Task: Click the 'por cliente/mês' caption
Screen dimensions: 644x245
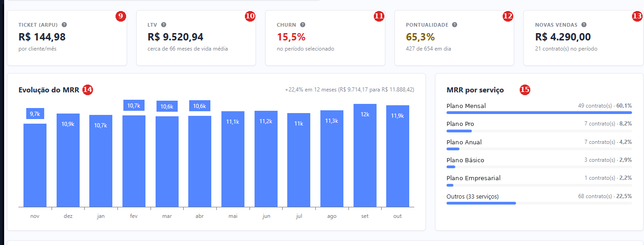Action: pyautogui.click(x=37, y=49)
